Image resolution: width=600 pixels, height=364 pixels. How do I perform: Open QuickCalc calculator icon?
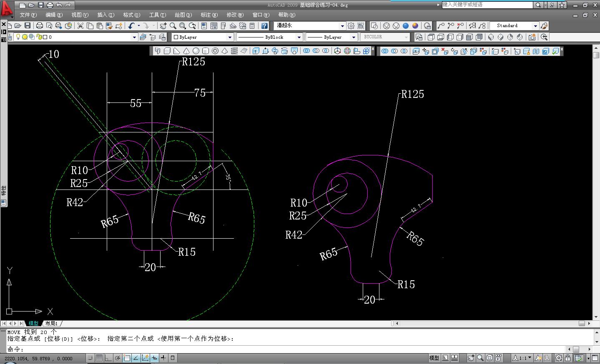(x=252, y=26)
